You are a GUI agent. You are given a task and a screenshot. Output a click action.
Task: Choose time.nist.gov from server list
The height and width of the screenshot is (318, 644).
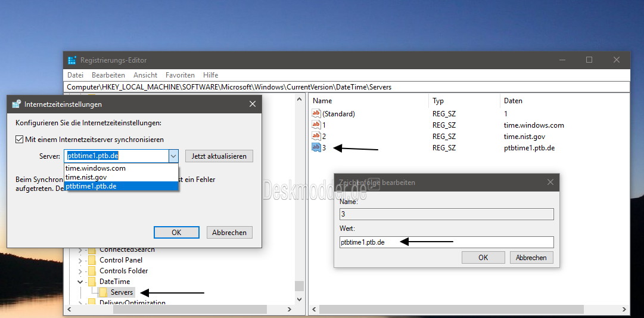point(121,177)
